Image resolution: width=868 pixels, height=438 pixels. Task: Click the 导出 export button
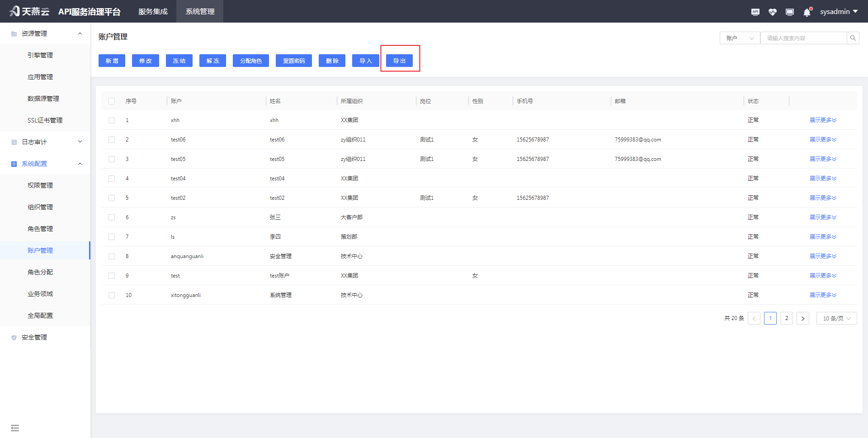[x=400, y=60]
